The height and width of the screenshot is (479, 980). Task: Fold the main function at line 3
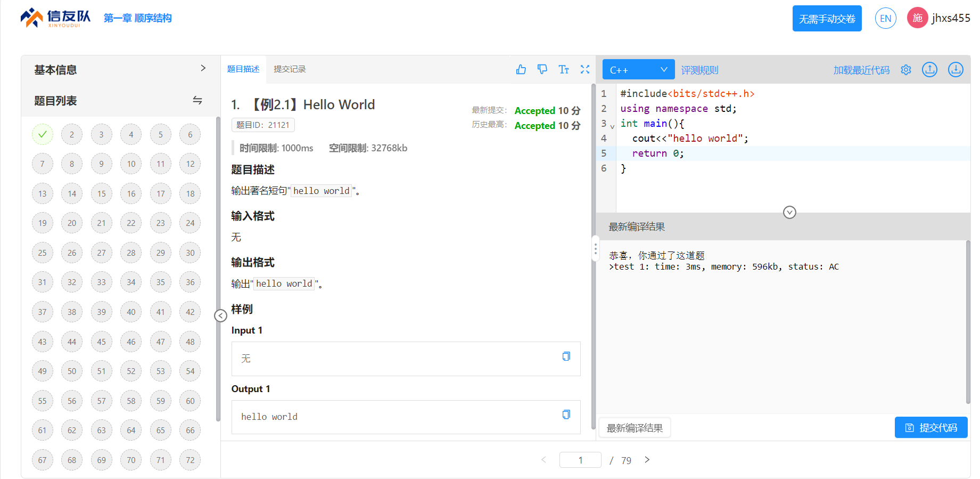[612, 127]
